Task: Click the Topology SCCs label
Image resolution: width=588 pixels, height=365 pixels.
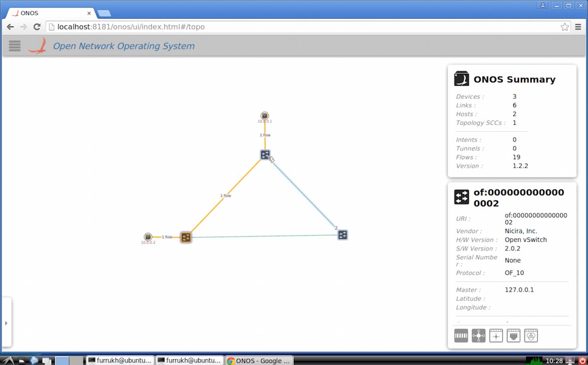Action: pyautogui.click(x=481, y=123)
